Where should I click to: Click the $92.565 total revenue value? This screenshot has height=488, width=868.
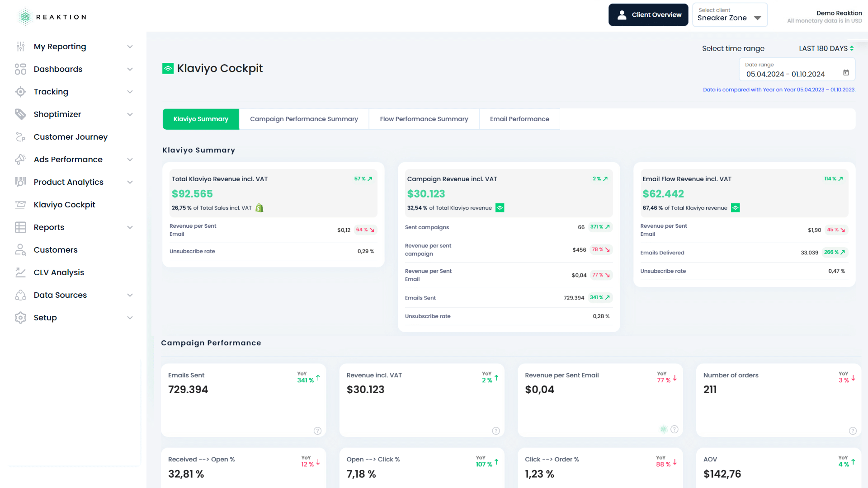192,194
